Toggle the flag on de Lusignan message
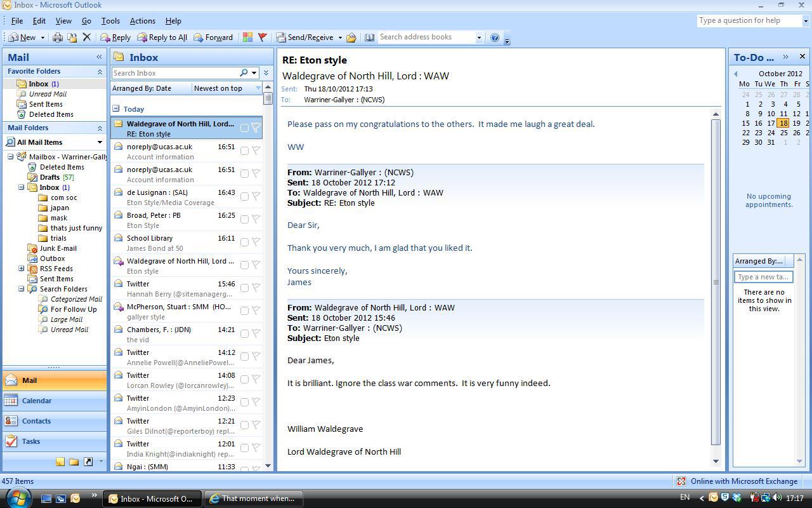Viewport: 812px width, 508px height. (256, 196)
